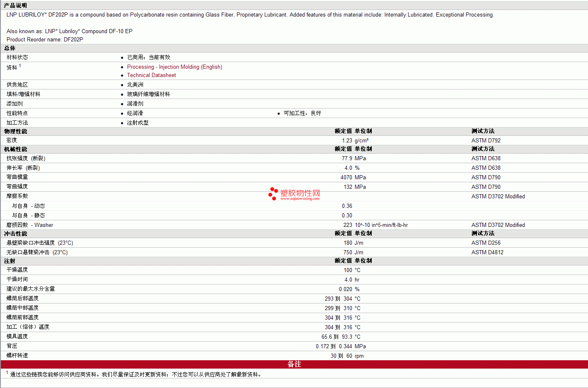Select the 经润滑 feature entry
Viewport: 588px width, 388px height.
coord(135,113)
